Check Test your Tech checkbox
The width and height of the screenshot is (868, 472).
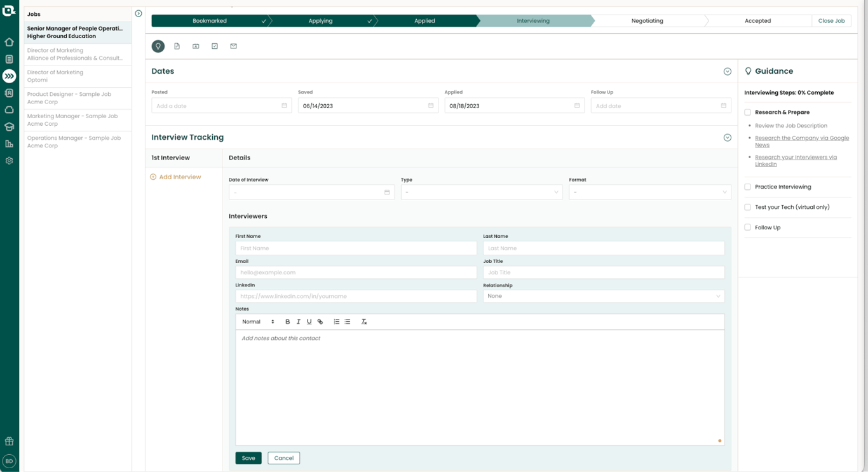pos(748,207)
